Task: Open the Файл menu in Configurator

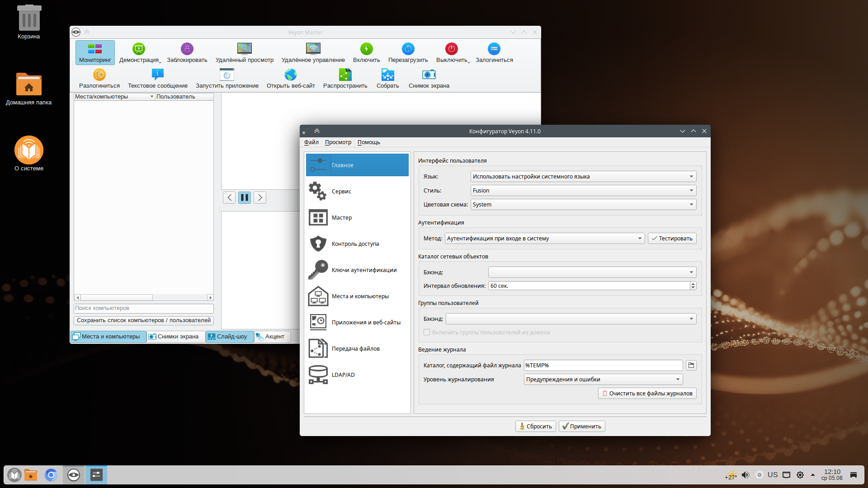Action: click(311, 142)
